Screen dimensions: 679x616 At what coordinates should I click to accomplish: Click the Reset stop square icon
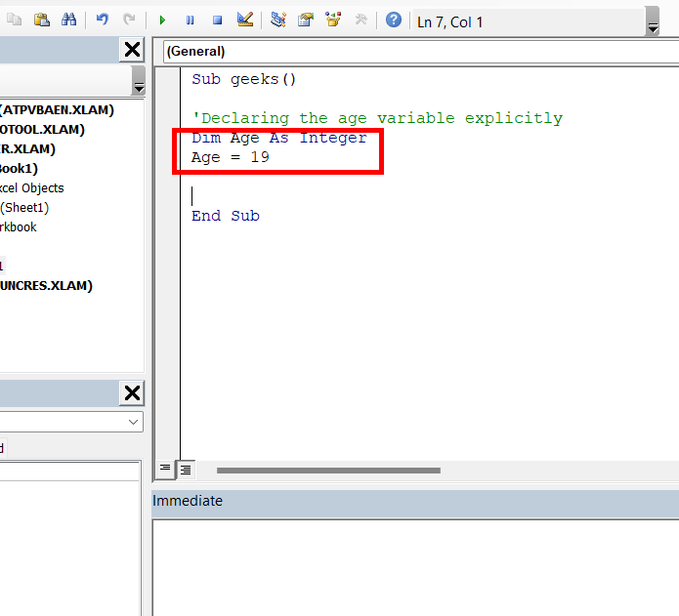[218, 21]
